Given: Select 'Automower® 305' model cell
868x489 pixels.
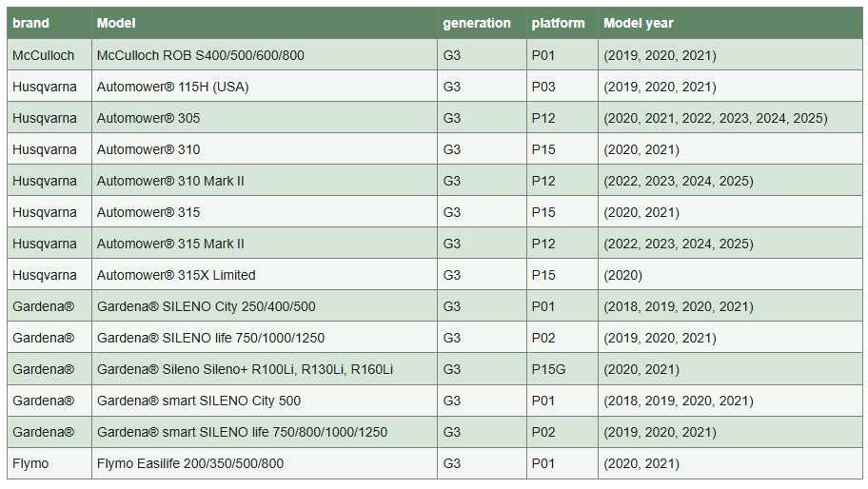Looking at the screenshot, I should click(x=265, y=118).
